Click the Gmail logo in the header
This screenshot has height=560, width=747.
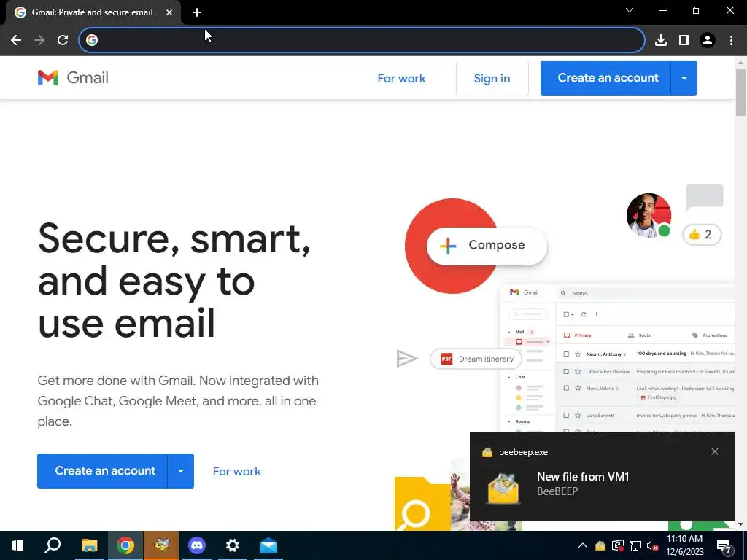pos(73,77)
